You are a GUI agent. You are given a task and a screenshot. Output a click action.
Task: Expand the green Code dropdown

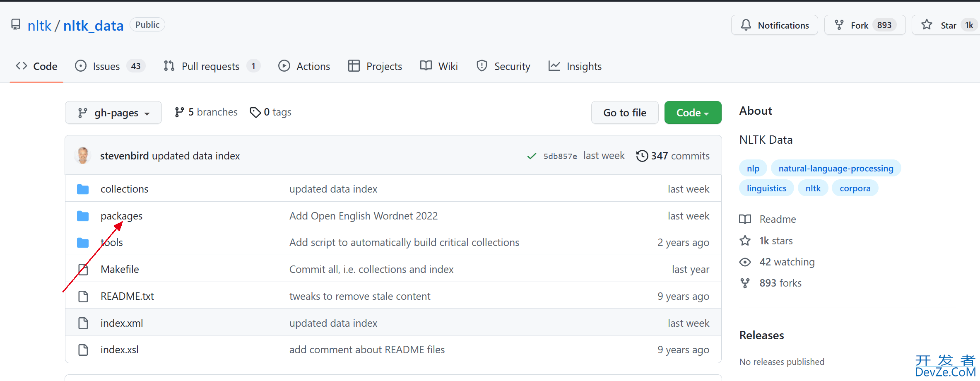pos(693,113)
